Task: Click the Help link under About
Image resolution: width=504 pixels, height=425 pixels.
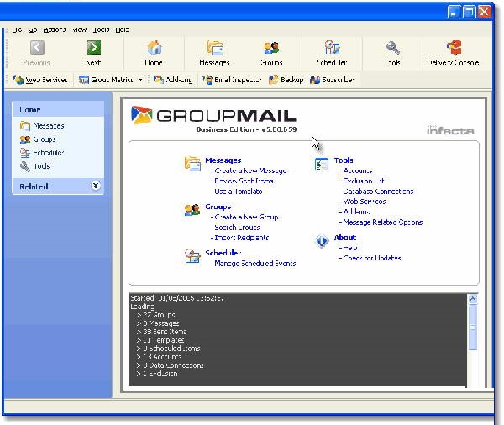Action: 350,248
